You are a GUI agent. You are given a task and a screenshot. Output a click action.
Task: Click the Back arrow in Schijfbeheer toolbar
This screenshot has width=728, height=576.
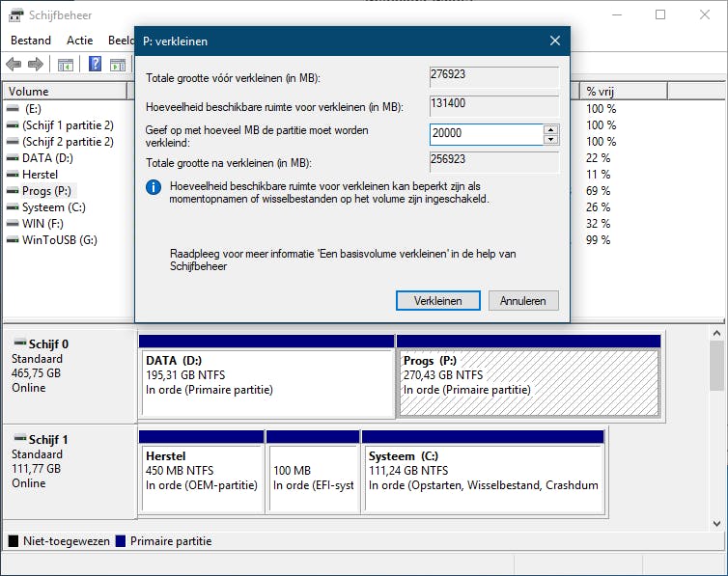coord(14,64)
